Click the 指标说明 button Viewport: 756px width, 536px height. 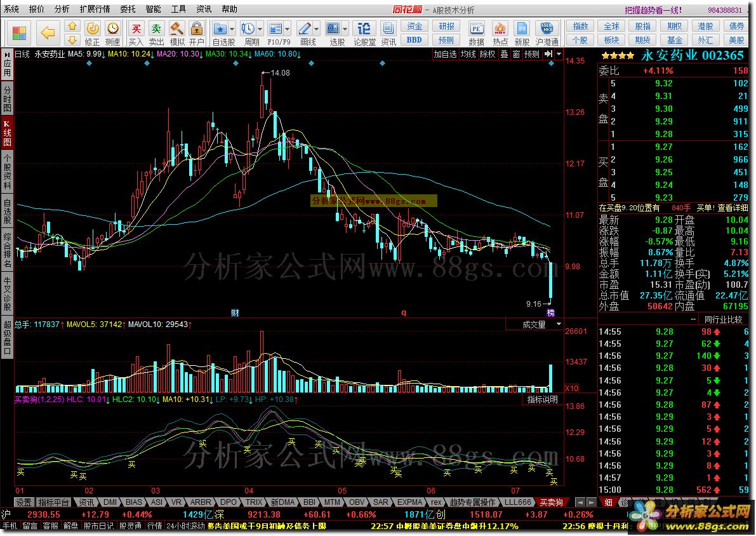pos(542,399)
